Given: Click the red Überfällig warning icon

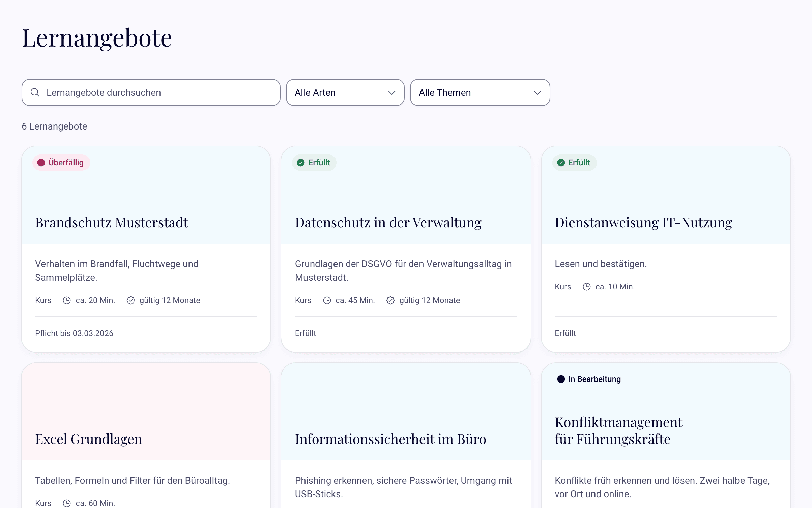Looking at the screenshot, I should pos(41,163).
